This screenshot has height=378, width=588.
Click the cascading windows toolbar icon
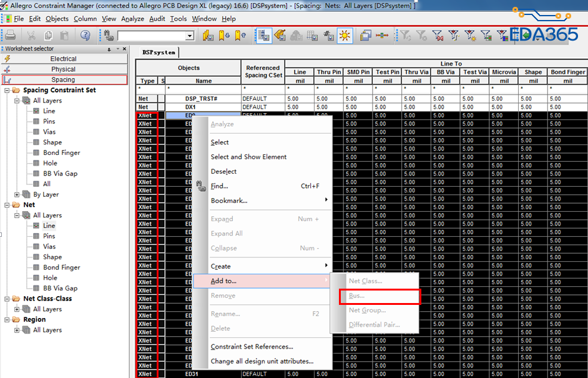[366, 36]
